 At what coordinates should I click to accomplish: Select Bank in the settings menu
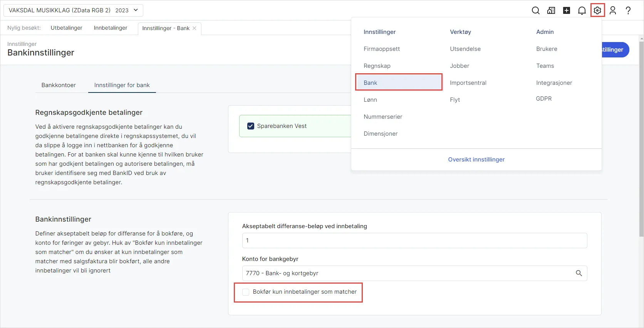[x=399, y=83]
